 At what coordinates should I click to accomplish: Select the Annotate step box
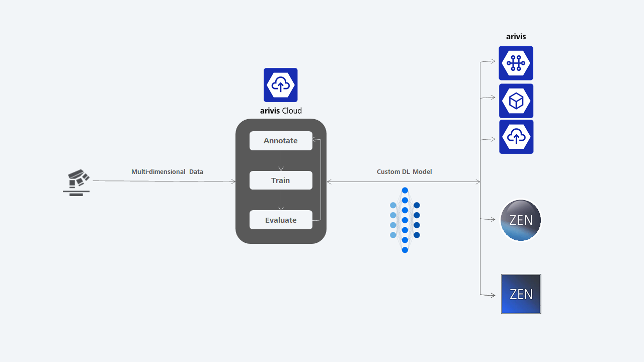click(281, 141)
